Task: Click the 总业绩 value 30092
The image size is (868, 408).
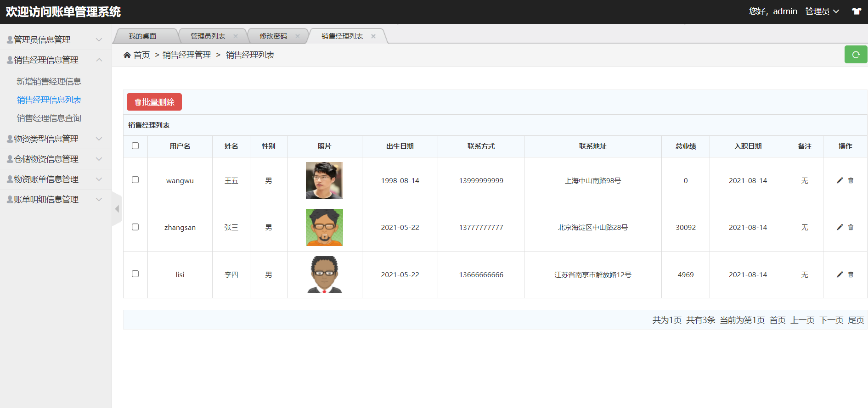Action: point(686,227)
